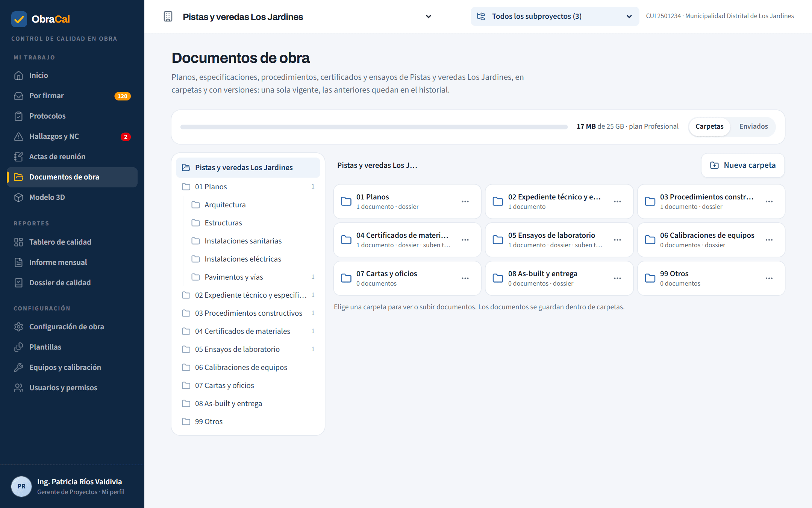Click the building icon beside project name
Screen dimensions: 812x508
pos(168,17)
